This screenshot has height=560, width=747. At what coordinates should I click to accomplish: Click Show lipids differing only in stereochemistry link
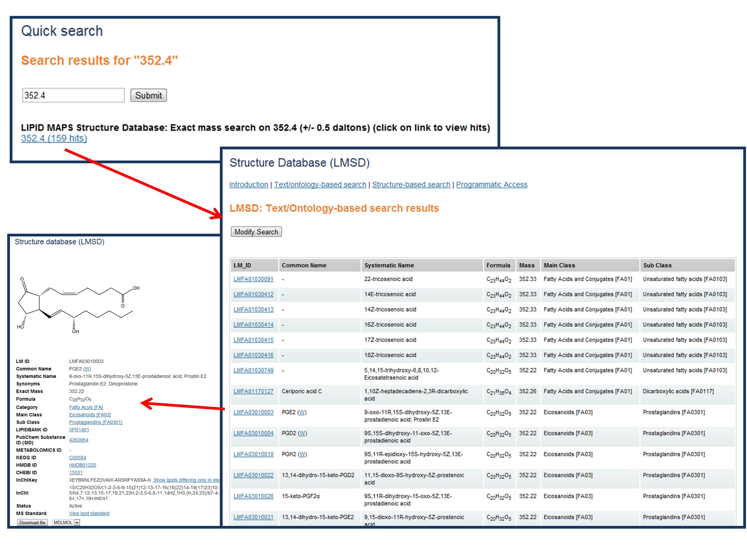[x=186, y=480]
